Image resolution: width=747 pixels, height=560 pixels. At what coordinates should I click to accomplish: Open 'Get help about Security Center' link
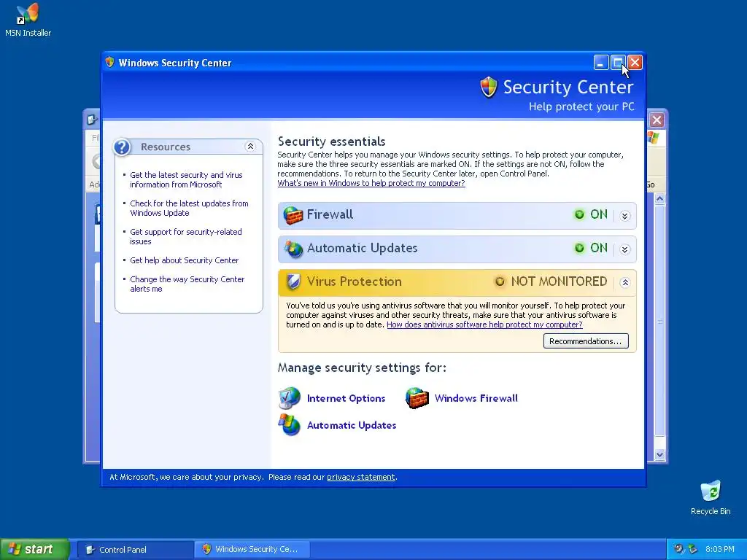click(185, 260)
